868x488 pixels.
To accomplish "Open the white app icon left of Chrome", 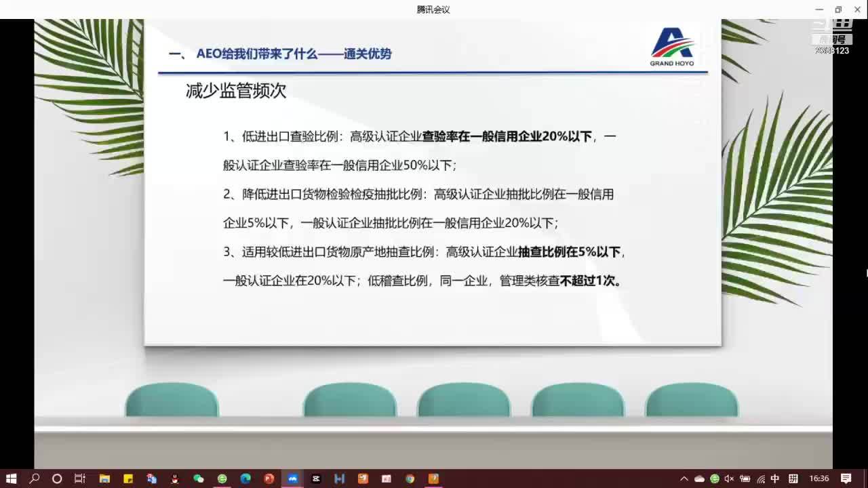I will click(x=387, y=479).
